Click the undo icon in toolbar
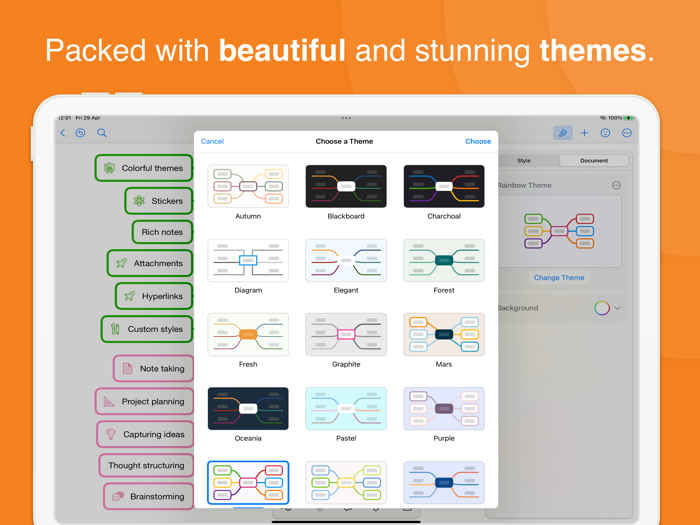 click(x=81, y=133)
